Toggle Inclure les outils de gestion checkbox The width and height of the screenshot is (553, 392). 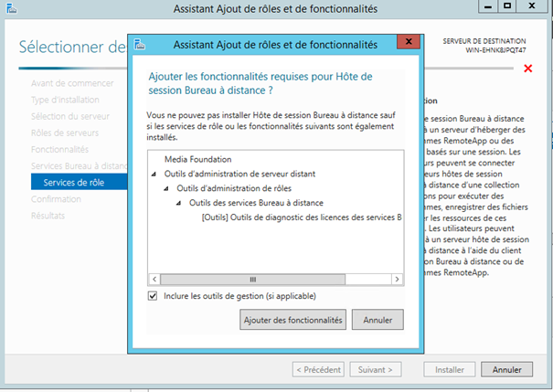click(153, 297)
